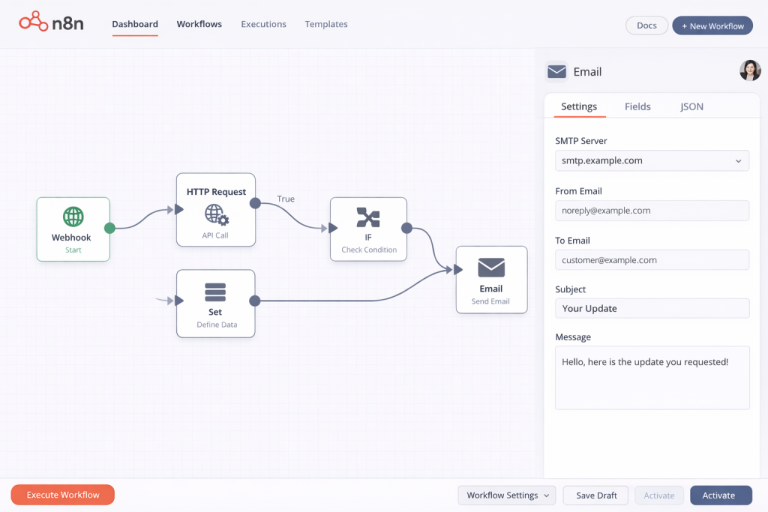This screenshot has width=768, height=512.
Task: Click the + New Workflow button
Action: [x=712, y=26]
